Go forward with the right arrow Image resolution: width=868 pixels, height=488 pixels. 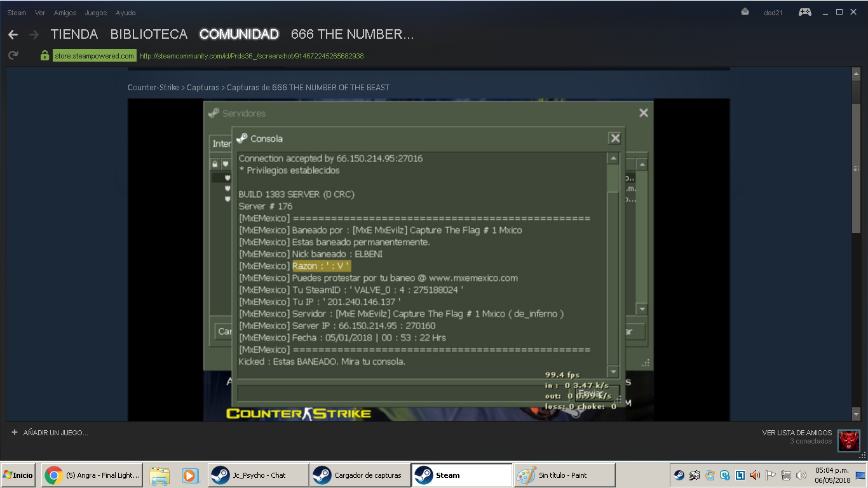coord(34,34)
